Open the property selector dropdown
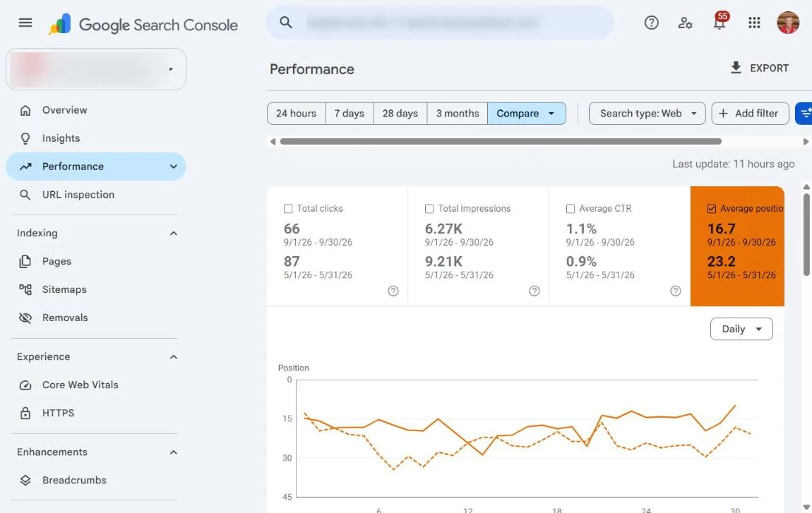 pyautogui.click(x=96, y=69)
